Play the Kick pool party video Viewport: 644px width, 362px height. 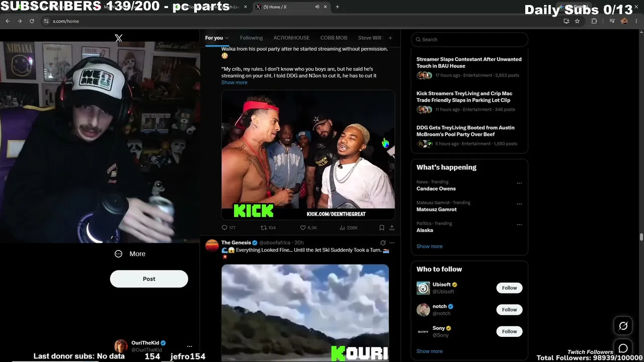[308, 155]
